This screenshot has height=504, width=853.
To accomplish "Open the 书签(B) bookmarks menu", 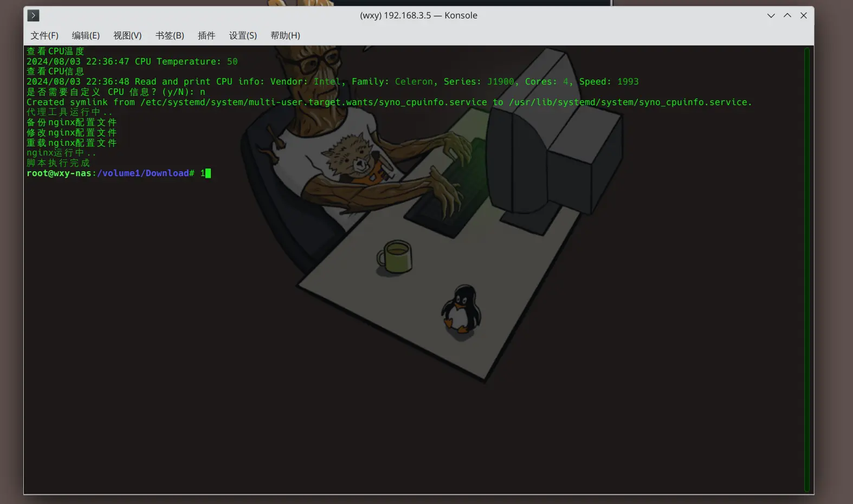I will coord(170,36).
